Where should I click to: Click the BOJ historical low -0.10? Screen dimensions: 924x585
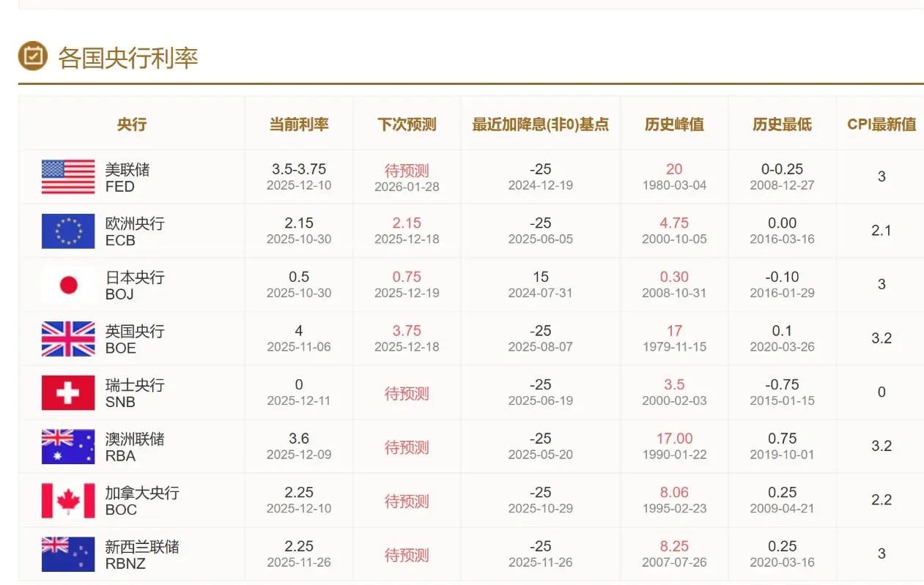(782, 277)
